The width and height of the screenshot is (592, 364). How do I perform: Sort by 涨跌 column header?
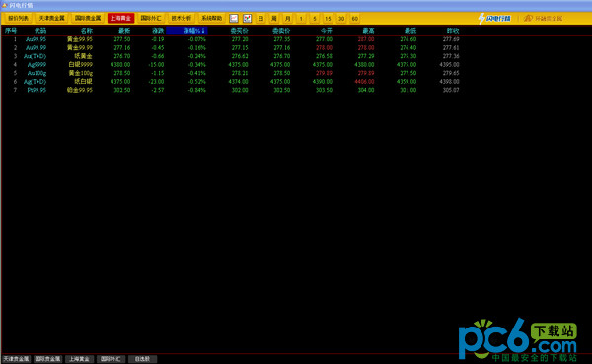(x=158, y=31)
